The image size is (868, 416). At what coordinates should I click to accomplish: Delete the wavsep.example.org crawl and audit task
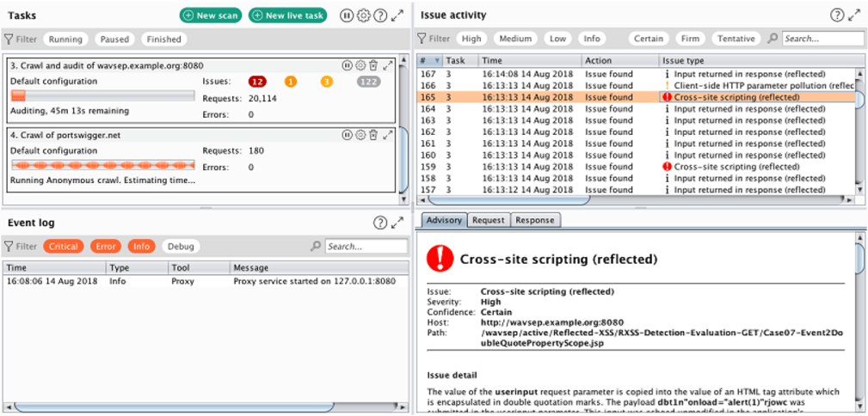coord(373,65)
